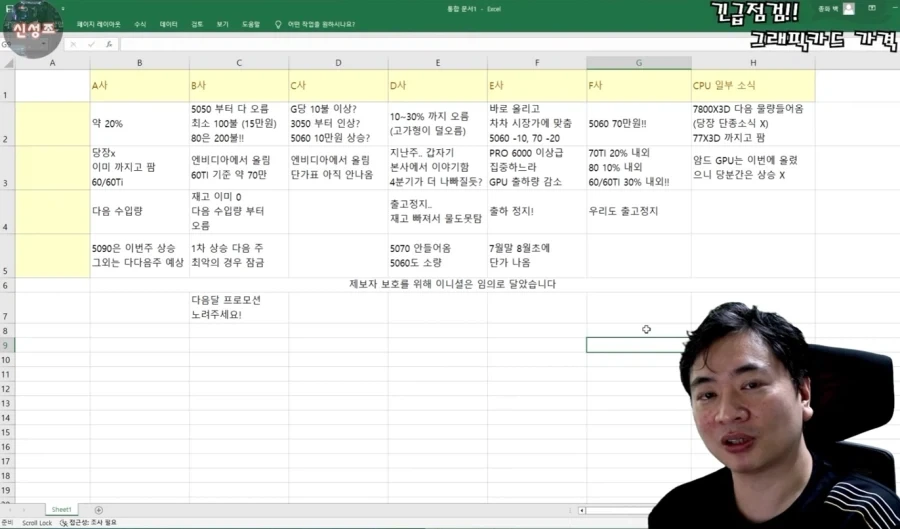
Task: Select column C header
Action: tap(239, 63)
